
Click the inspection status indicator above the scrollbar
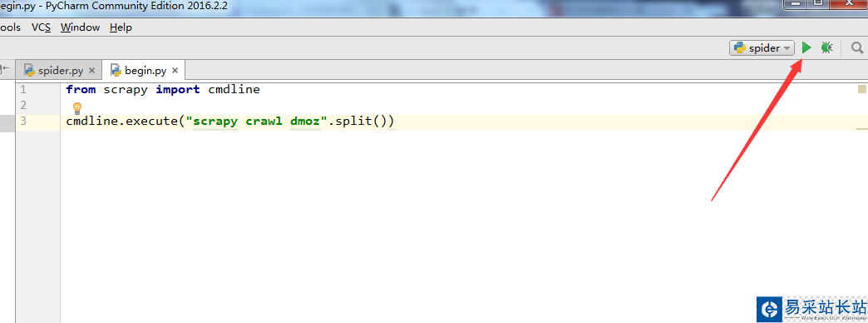pyautogui.click(x=862, y=89)
